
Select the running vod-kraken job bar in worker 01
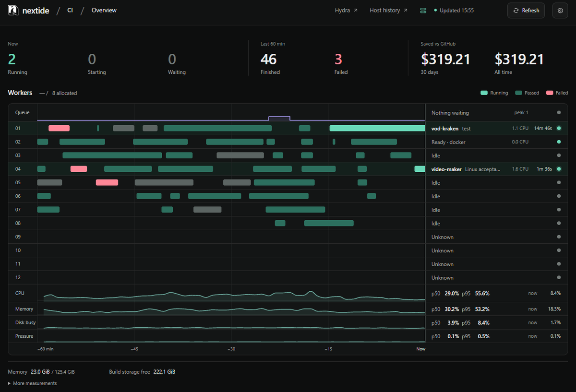(x=377, y=128)
